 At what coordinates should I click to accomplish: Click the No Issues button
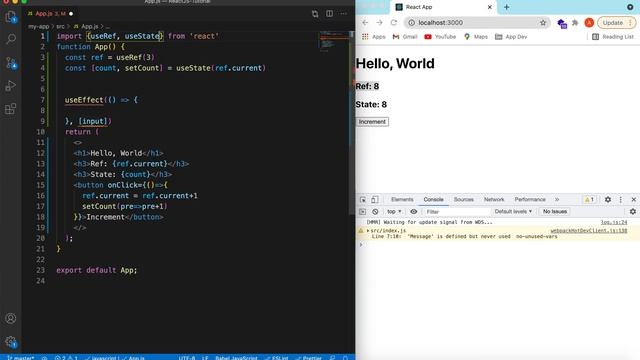point(555,211)
